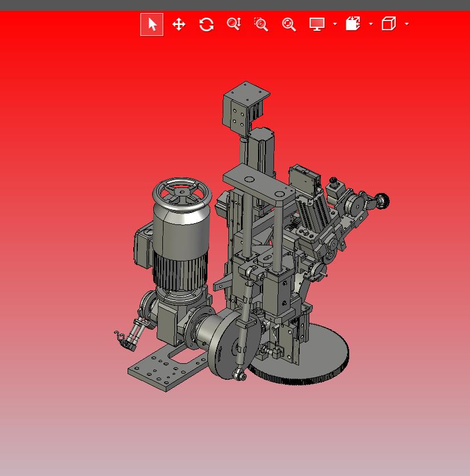Image resolution: width=470 pixels, height=476 pixels.
Task: Toggle the section view tool
Action: point(353,24)
